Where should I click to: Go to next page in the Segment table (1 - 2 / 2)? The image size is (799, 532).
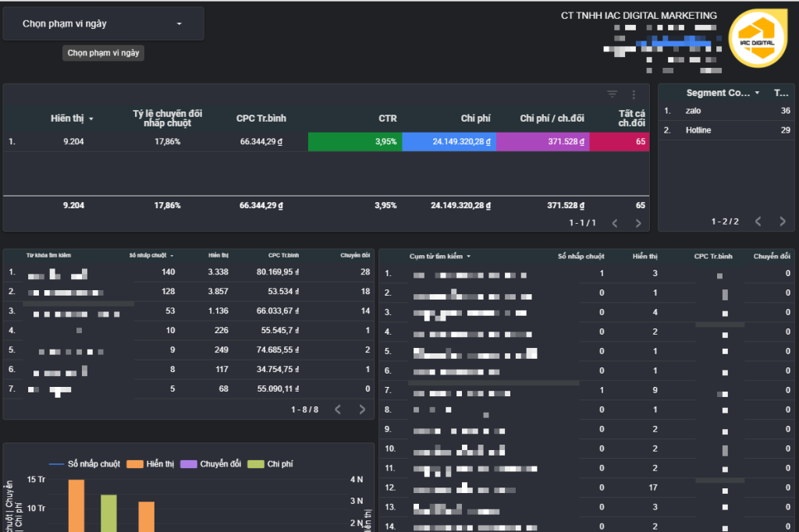[782, 222]
